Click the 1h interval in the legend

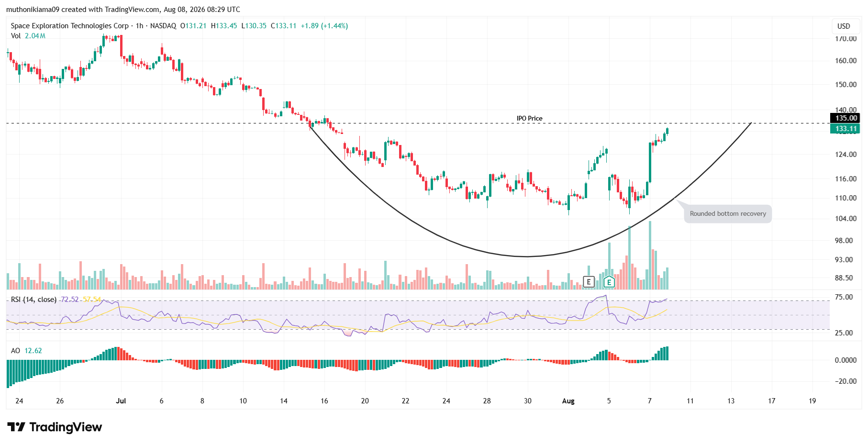tap(139, 26)
